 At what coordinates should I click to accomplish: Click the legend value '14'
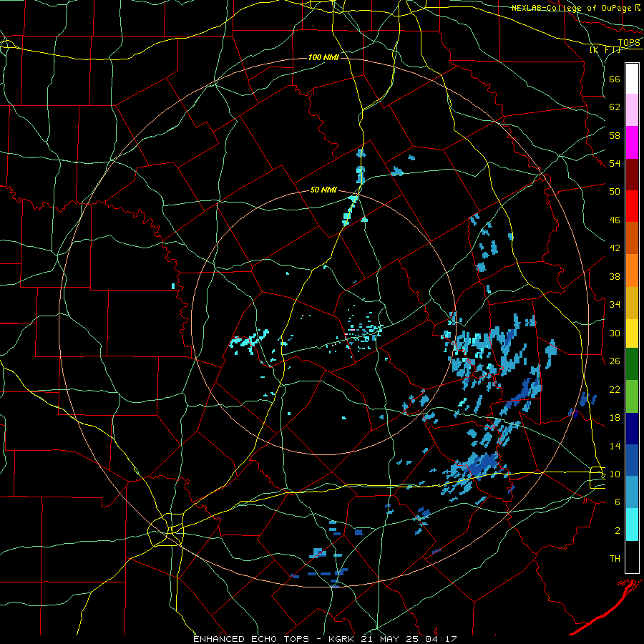615,446
